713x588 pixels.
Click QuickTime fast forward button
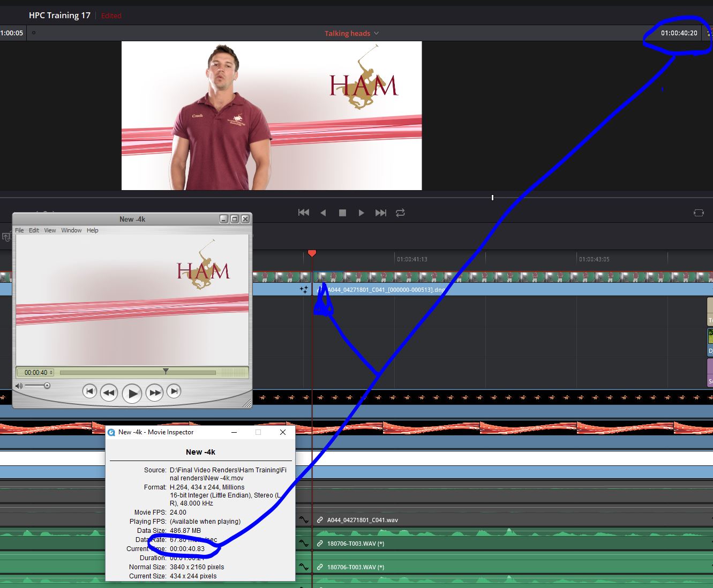(x=155, y=393)
